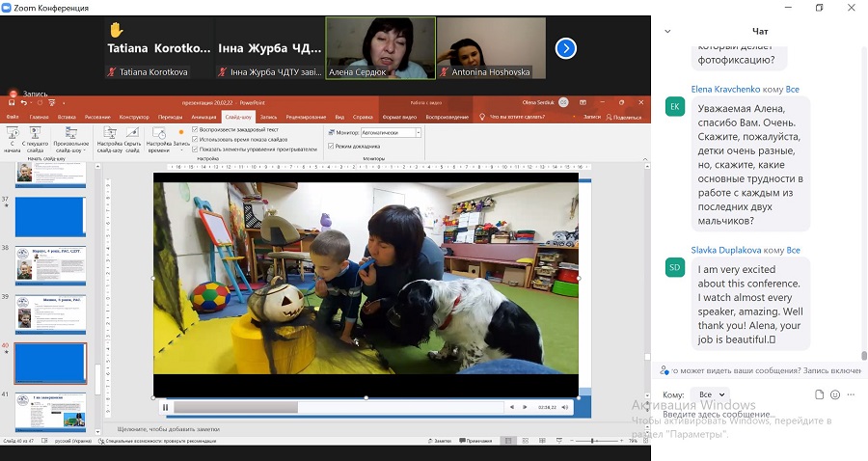Select slide 41 thumbnail
Image resolution: width=868 pixels, height=461 pixels.
point(50,412)
